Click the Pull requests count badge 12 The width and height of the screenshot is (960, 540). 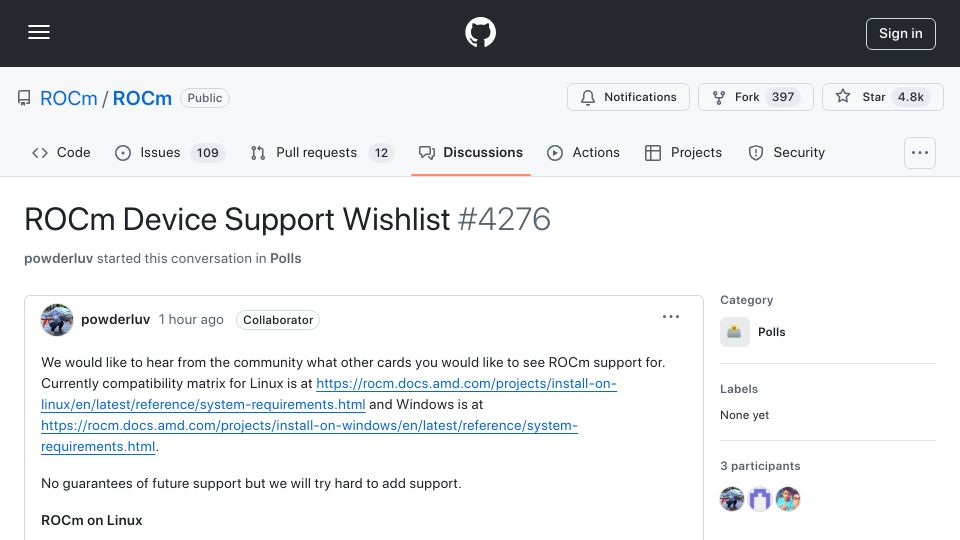[x=381, y=152]
